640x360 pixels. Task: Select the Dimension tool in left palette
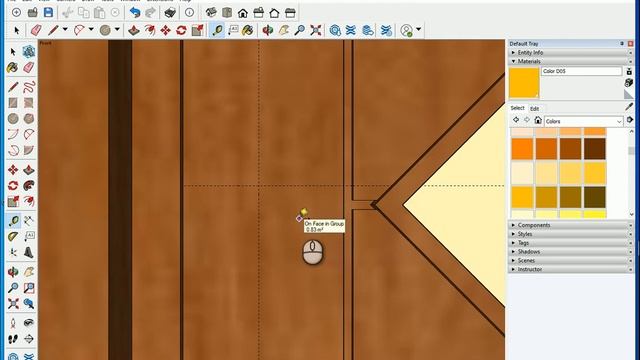pos(29,221)
